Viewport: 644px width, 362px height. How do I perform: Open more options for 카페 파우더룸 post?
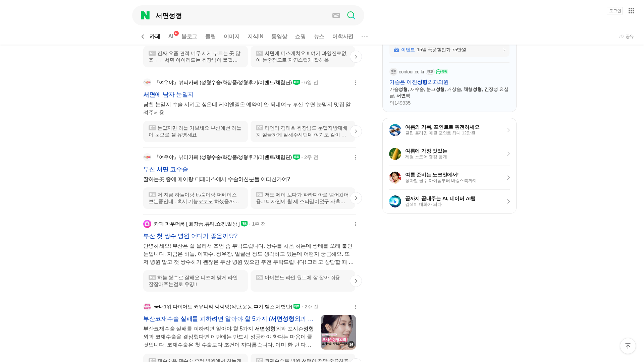click(355, 224)
